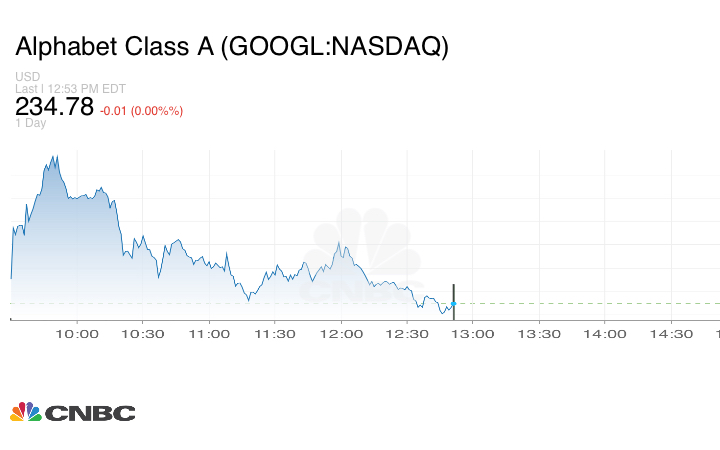Click the 11:00 time axis label

click(210, 334)
